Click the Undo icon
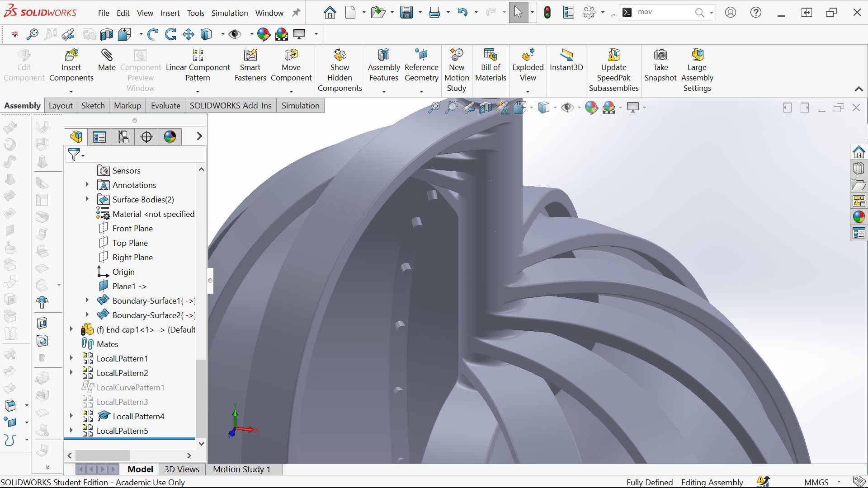This screenshot has width=868, height=488. (462, 13)
